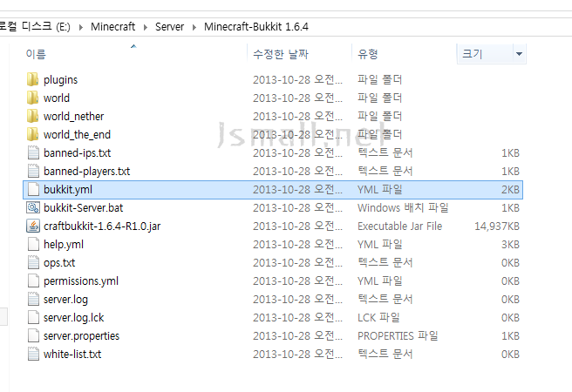Click Minecraft-Bukkit 1.6.4 breadcrumb segment
572x392 pixels.
click(256, 27)
